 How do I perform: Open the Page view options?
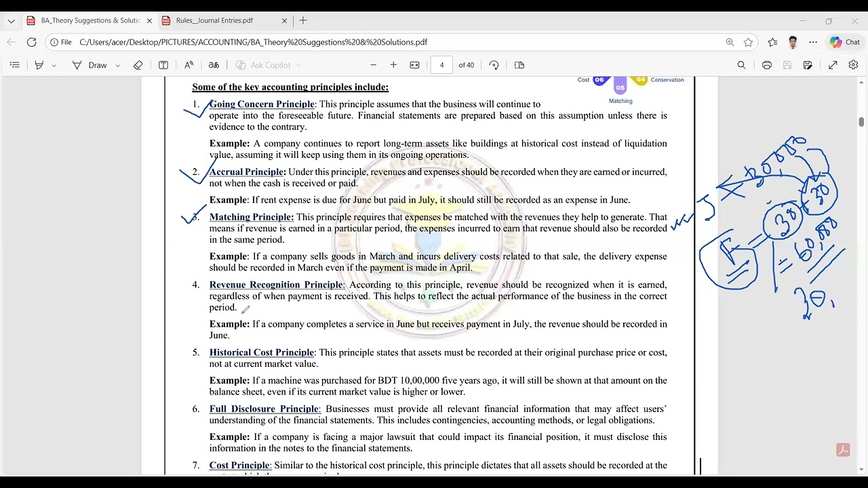[519, 65]
